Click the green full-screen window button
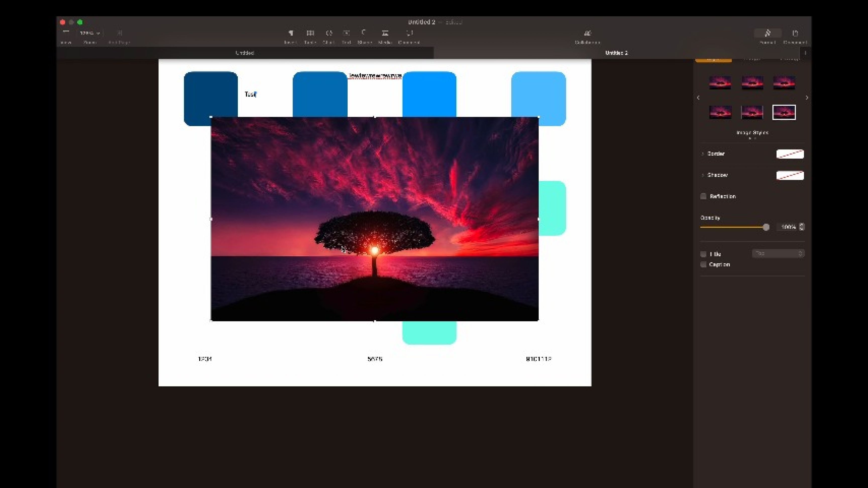Screen dimensions: 868x488 [x=80, y=22]
